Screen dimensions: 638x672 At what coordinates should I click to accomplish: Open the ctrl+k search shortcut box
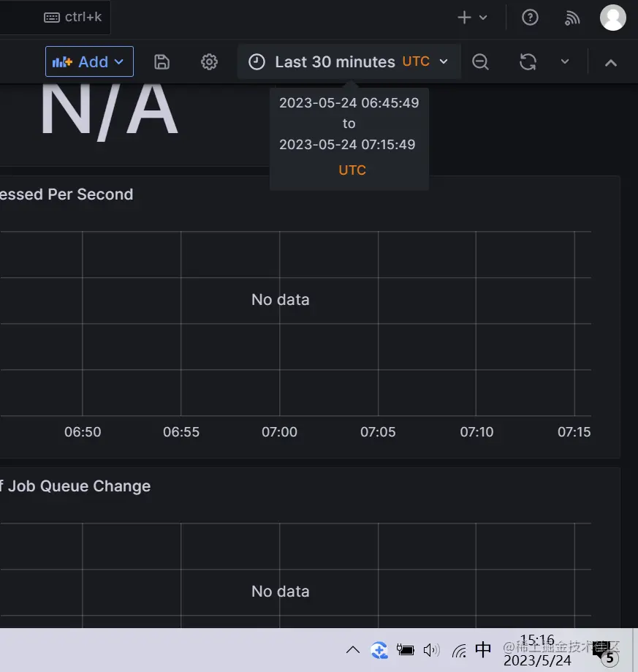56,17
